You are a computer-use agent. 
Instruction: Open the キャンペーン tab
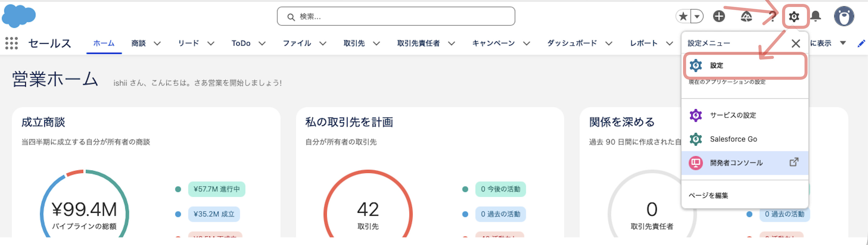pos(494,43)
